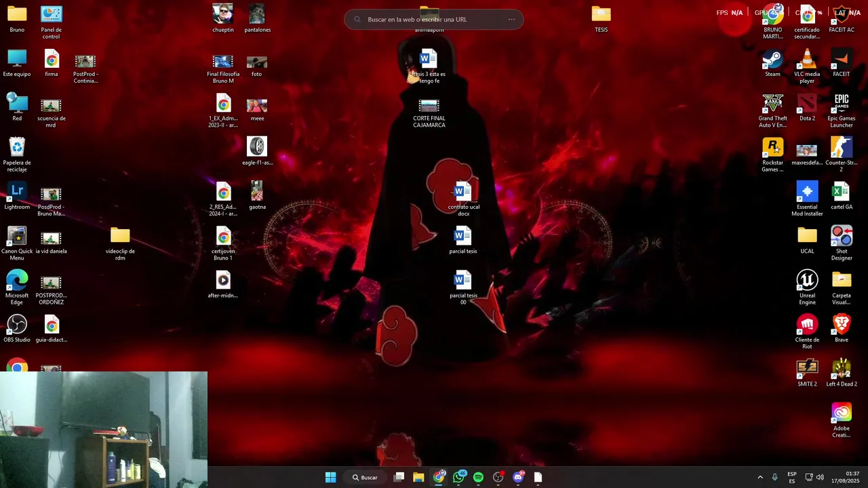Open the UCAL folder
Viewport: 868px width, 488px height.
point(807,240)
